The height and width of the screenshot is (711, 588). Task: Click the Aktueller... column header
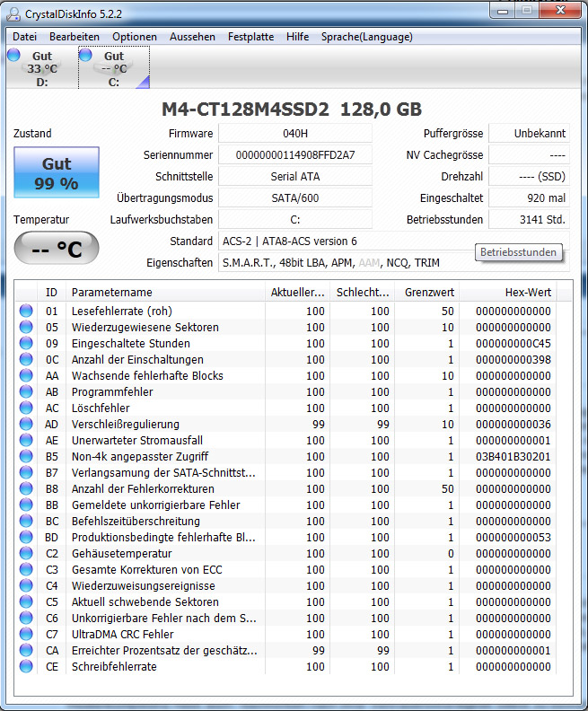tap(298, 292)
